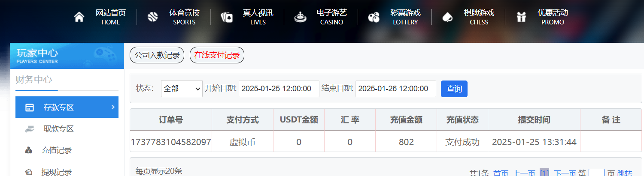
Task: Click the 下一页 pagination link
Action: [x=565, y=173]
